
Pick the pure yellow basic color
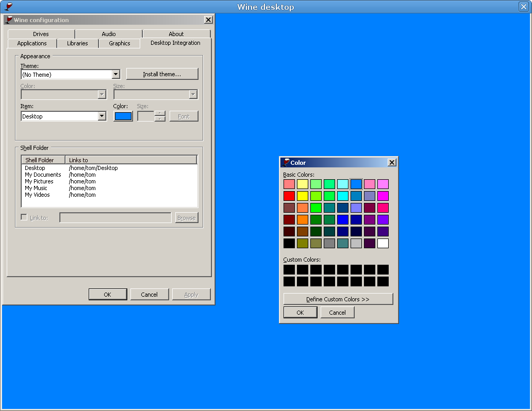302,196
